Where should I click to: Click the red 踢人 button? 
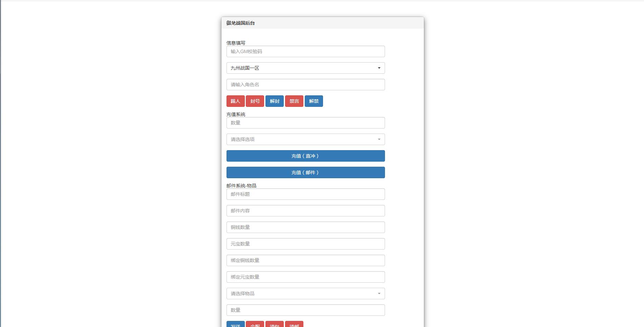tap(235, 101)
